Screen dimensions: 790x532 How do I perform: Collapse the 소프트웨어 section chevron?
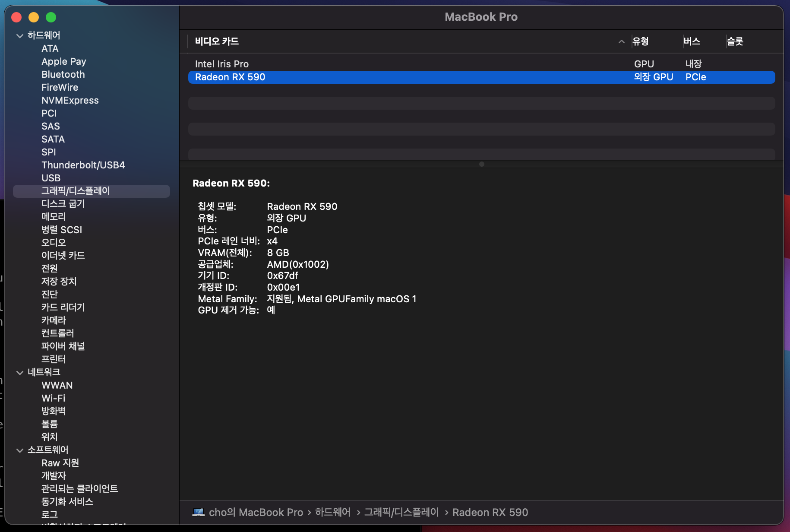coord(20,450)
